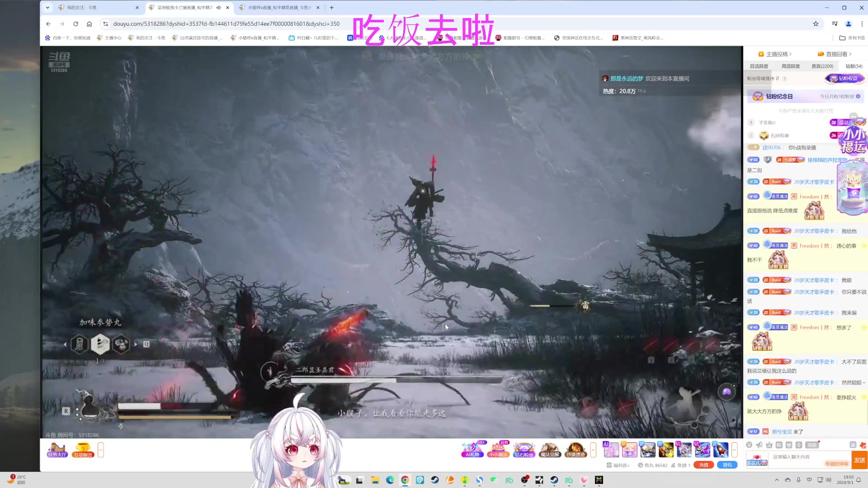
Task: Click the 高能 badge in chat toolbar
Action: 812,445
